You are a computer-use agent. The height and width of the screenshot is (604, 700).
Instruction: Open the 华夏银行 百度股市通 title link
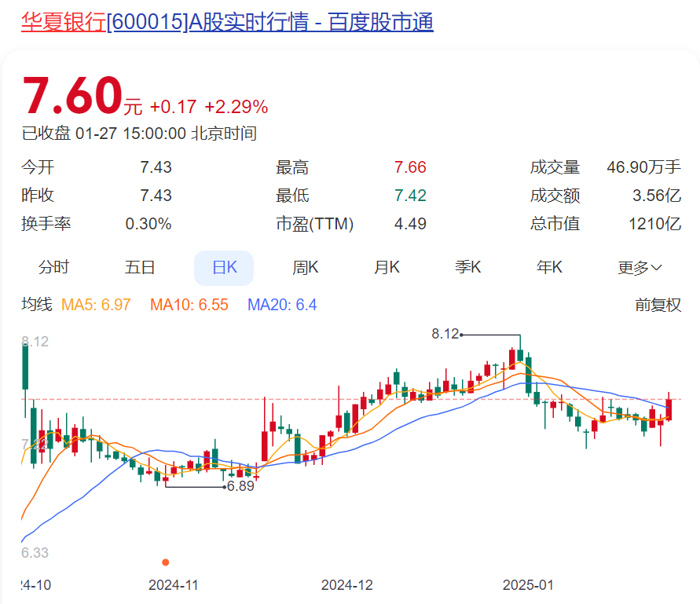227,22
